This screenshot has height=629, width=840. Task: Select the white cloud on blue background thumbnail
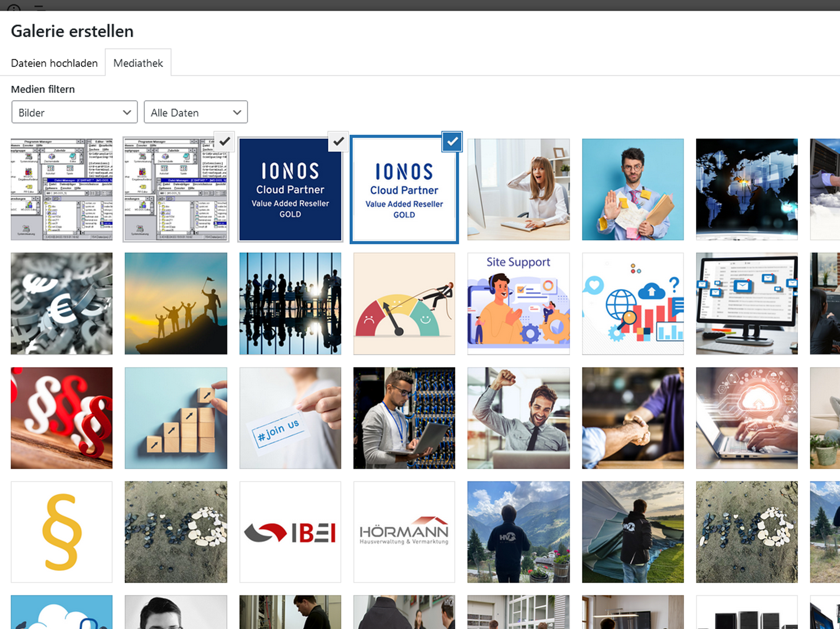[x=62, y=612]
